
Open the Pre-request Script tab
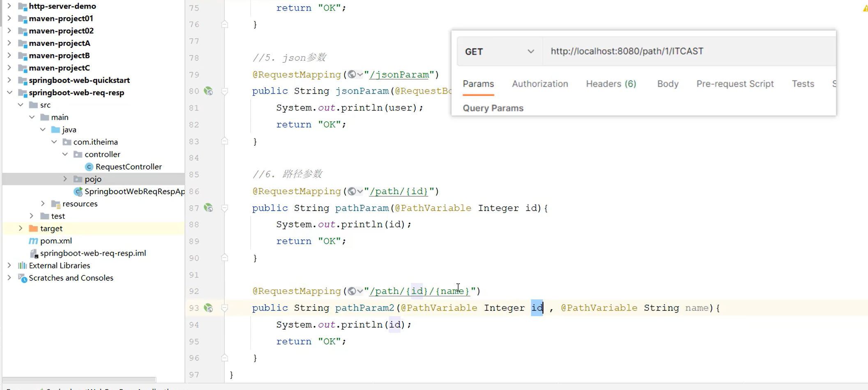pos(735,84)
